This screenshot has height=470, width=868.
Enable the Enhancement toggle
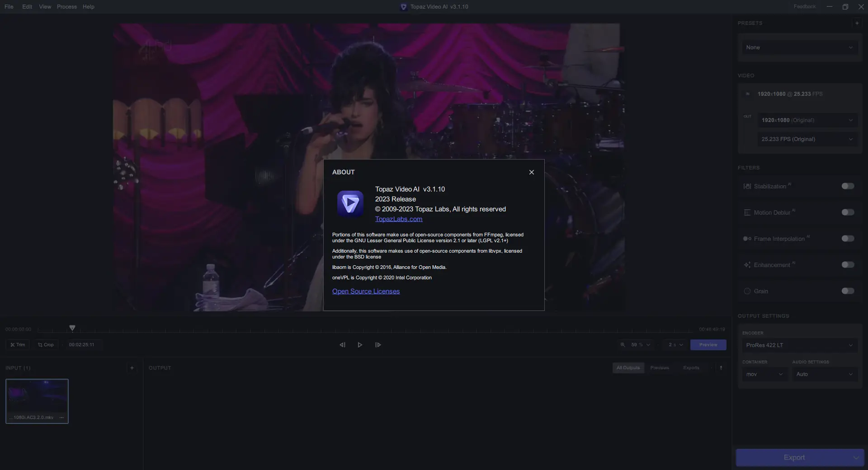click(848, 265)
